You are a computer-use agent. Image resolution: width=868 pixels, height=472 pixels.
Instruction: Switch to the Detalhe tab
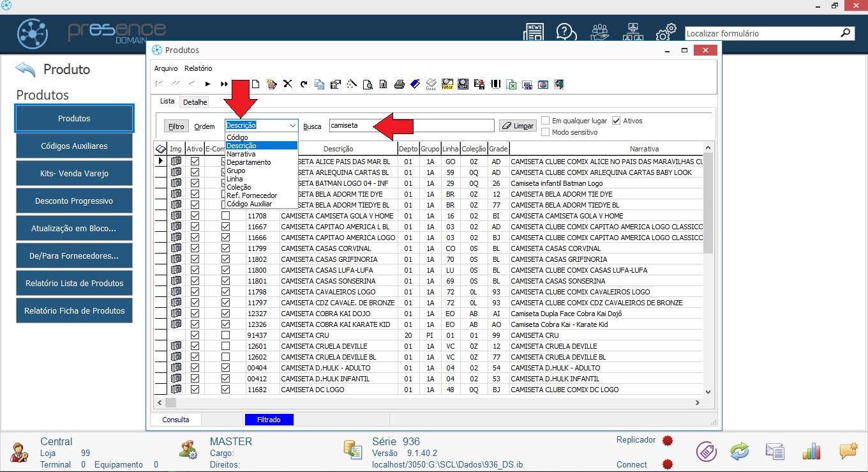point(195,102)
